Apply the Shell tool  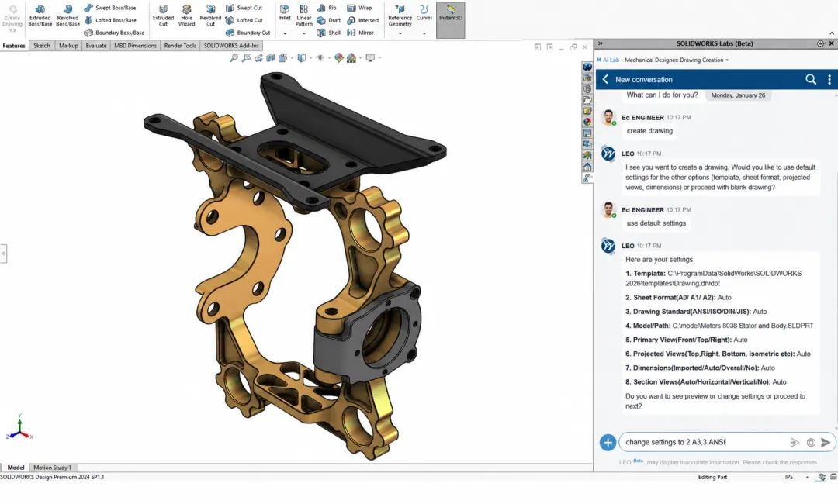pyautogui.click(x=328, y=33)
